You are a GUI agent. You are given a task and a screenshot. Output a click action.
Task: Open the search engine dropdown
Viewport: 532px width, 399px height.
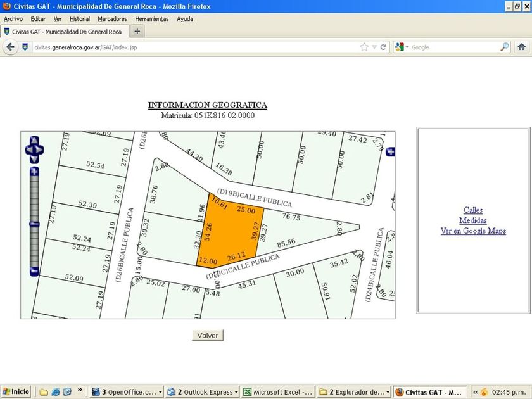point(407,47)
